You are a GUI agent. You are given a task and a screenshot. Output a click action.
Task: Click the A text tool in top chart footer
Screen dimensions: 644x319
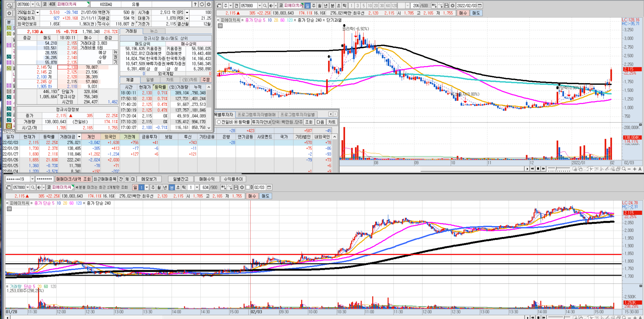point(640,169)
